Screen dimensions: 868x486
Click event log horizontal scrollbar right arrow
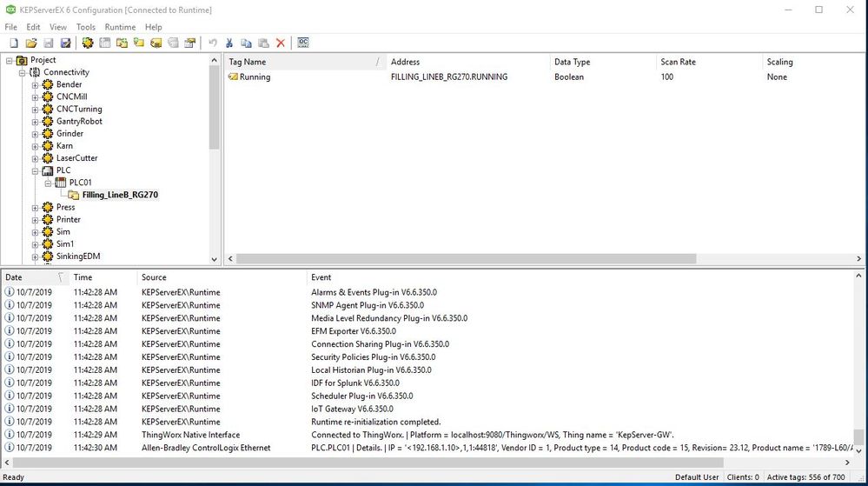(x=847, y=463)
